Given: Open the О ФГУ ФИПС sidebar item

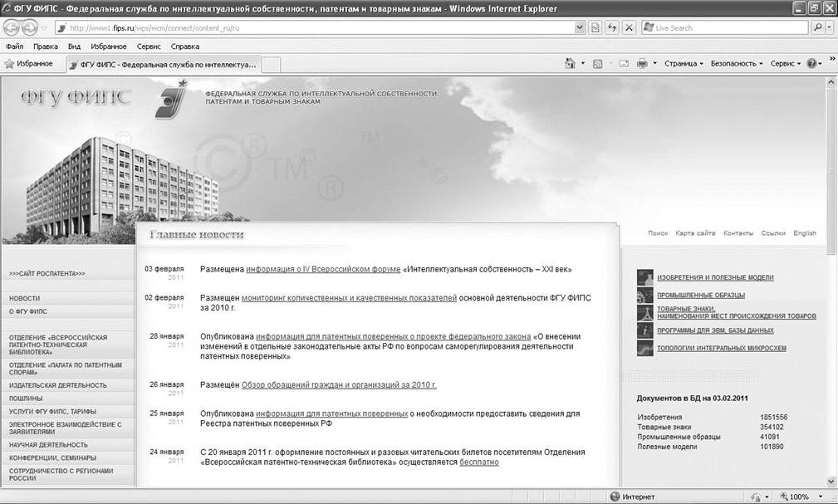Looking at the screenshot, I should coord(27,311).
